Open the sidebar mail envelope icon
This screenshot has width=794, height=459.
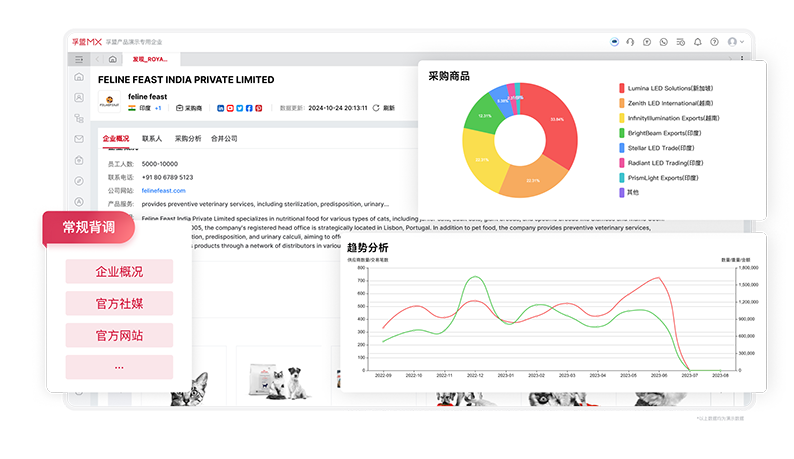pyautogui.click(x=79, y=139)
